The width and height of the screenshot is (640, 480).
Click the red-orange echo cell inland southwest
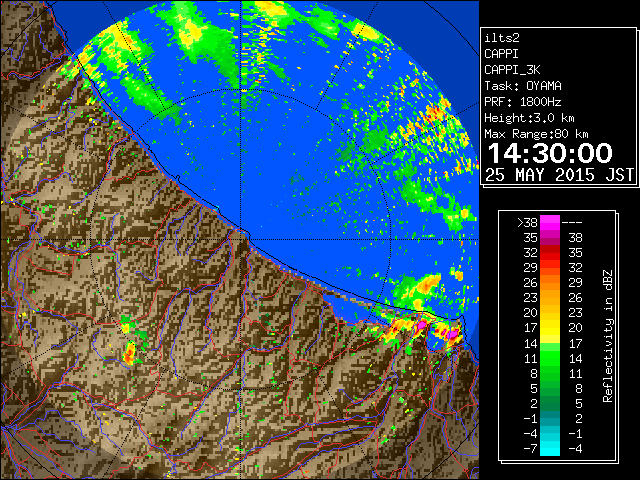tap(129, 353)
